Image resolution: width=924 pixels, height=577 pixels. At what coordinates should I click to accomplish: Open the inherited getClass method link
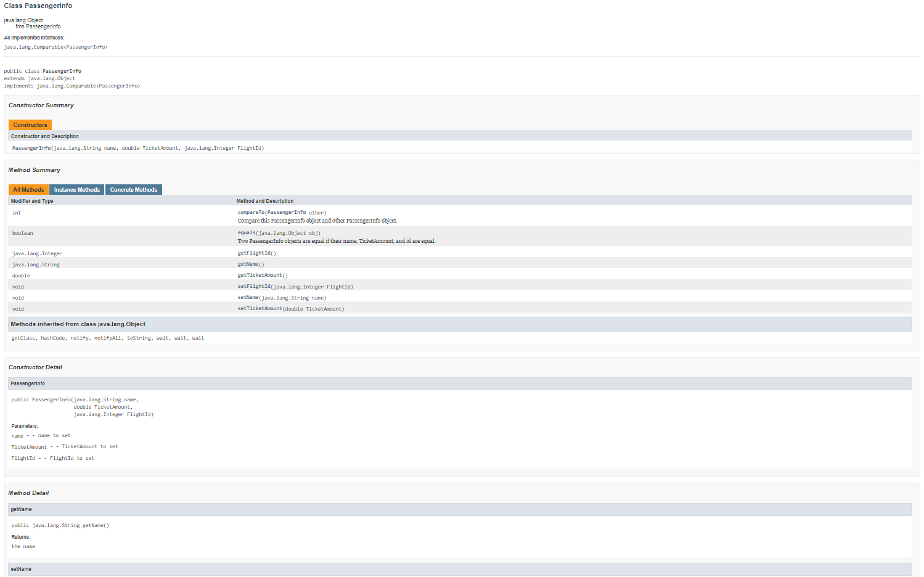23,337
